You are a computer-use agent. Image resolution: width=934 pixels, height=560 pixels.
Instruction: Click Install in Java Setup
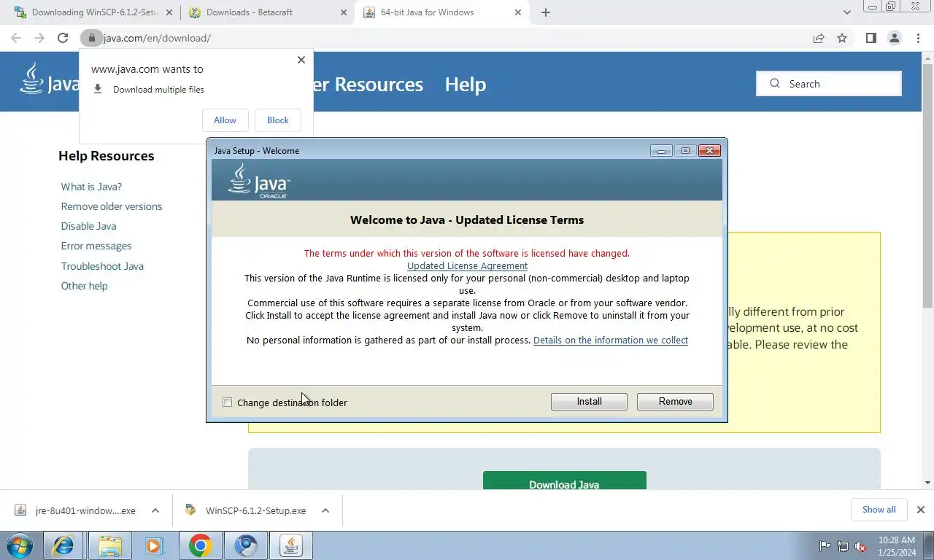click(589, 402)
